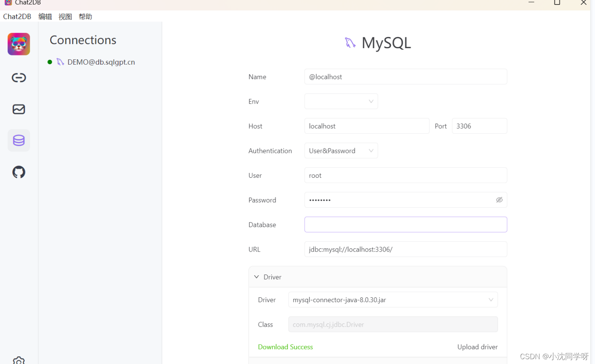Click the empty Database input field

click(x=406, y=225)
